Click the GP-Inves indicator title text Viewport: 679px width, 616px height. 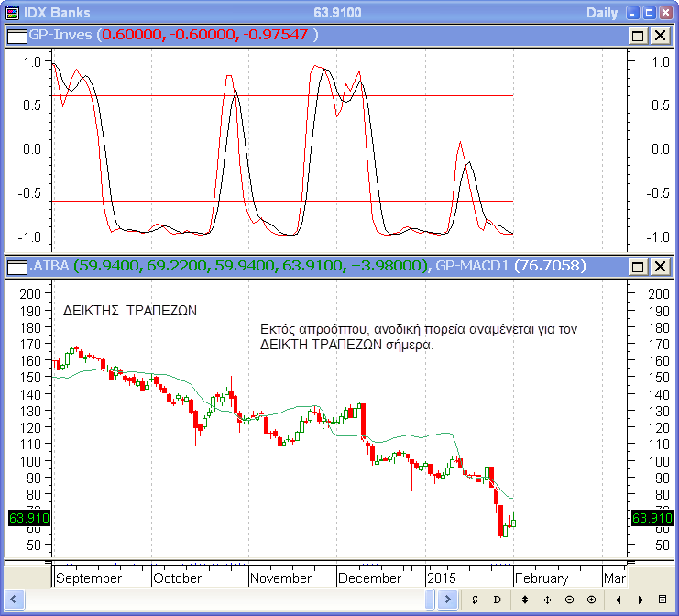(60, 35)
